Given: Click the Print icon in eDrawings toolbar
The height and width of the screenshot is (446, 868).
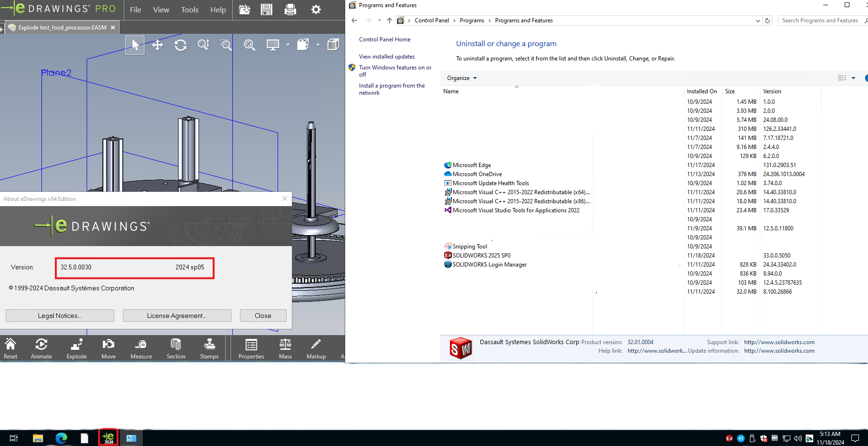Looking at the screenshot, I should 290,10.
